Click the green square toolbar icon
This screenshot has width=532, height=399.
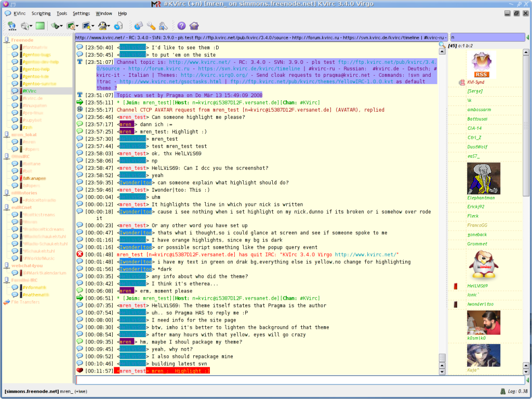(40, 26)
